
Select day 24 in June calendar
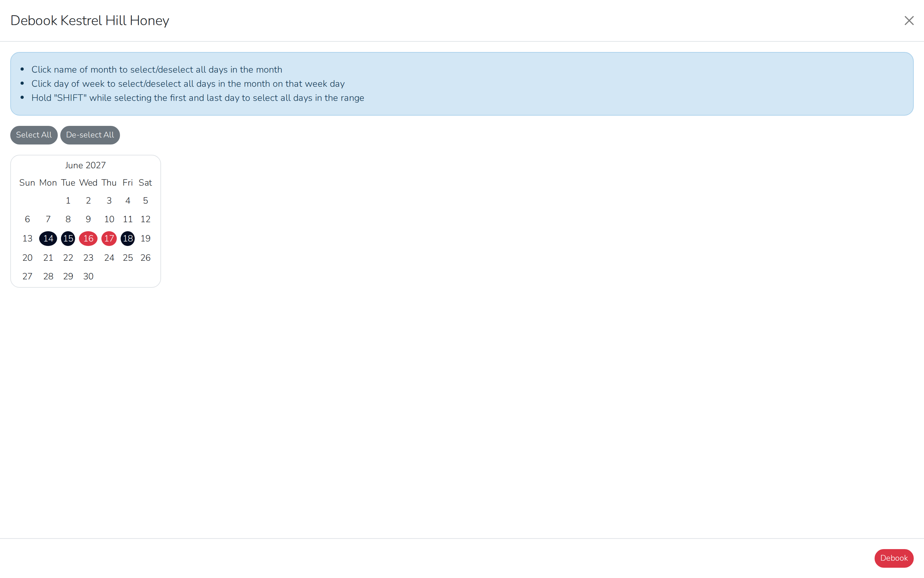coord(109,258)
